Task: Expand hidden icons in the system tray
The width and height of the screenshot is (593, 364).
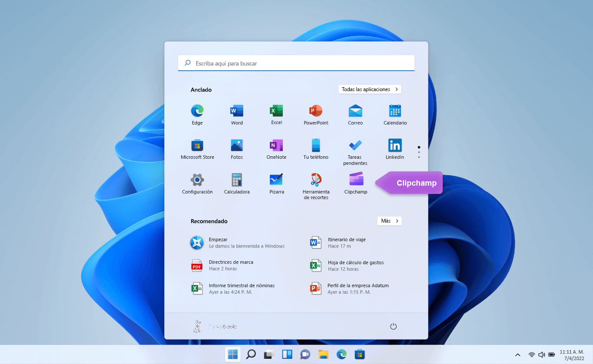Action: pyautogui.click(x=517, y=354)
